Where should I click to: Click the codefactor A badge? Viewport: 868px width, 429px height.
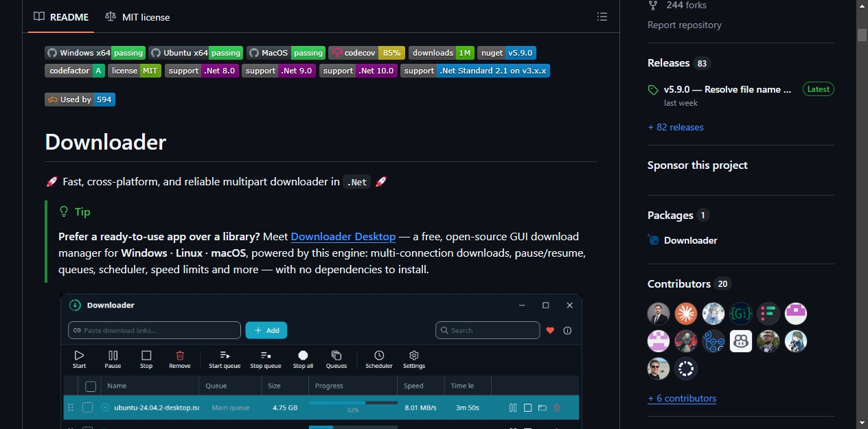click(x=75, y=71)
